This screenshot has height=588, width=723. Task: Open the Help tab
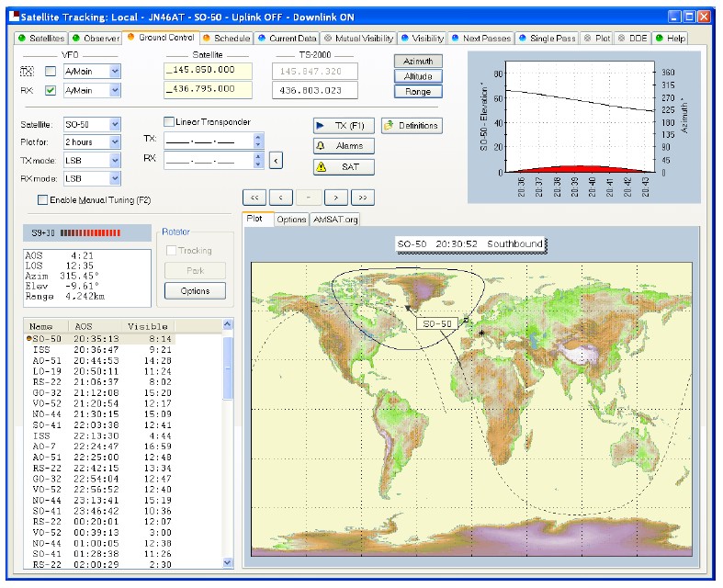click(x=671, y=39)
